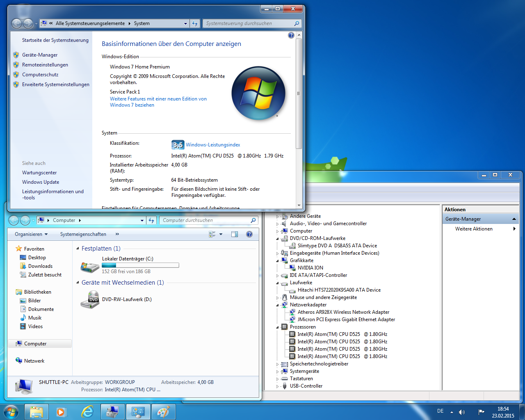Select DVD-RW-Laufwerk (D:) icon

pyautogui.click(x=90, y=299)
